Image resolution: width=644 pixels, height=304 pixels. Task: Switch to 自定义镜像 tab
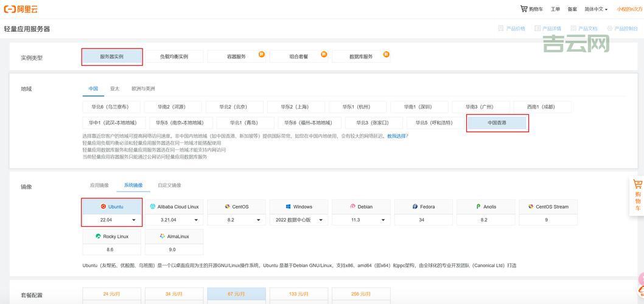(169, 185)
